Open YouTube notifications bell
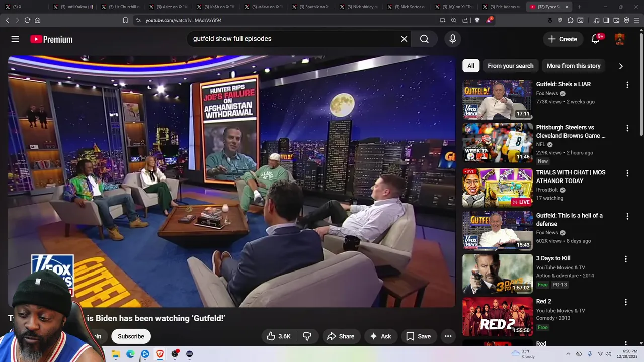Viewport: 644px width, 362px height. click(595, 39)
